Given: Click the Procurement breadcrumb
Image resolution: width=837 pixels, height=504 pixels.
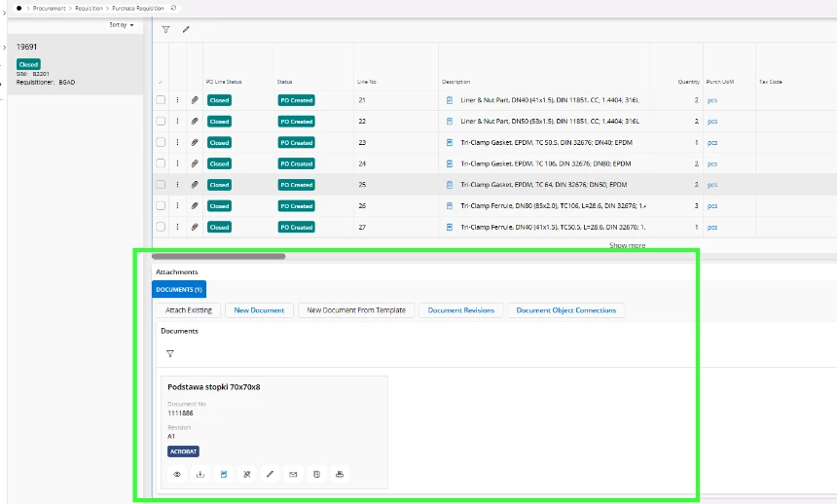Looking at the screenshot, I should point(49,8).
